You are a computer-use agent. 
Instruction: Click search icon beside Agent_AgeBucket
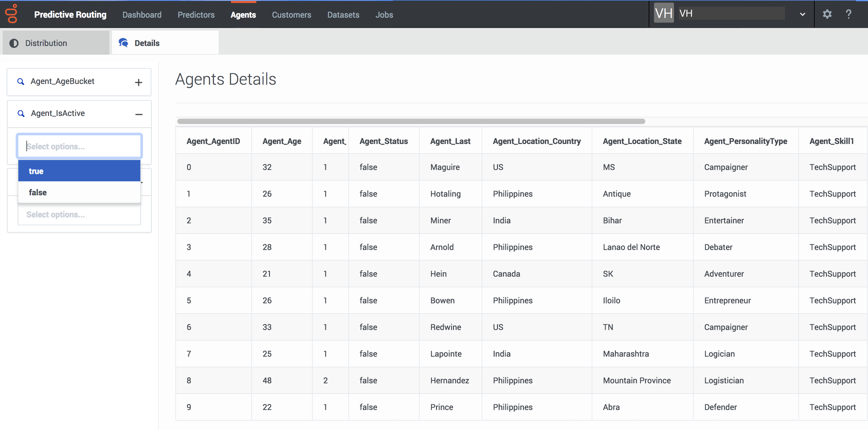[21, 82]
